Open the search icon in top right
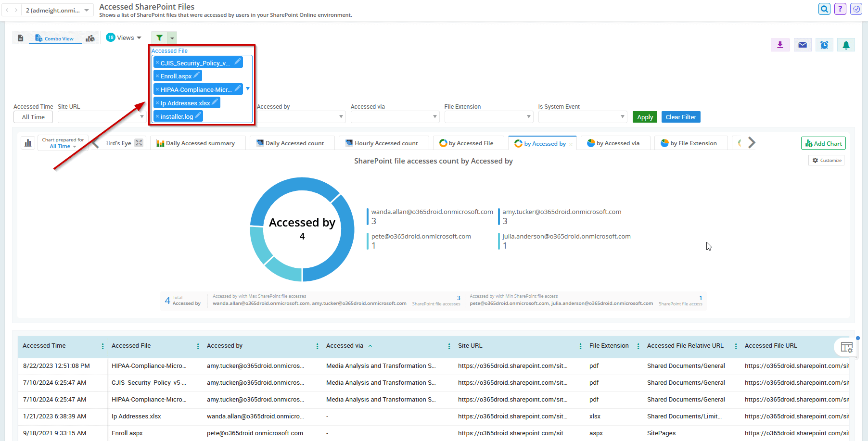868x441 pixels. [824, 9]
